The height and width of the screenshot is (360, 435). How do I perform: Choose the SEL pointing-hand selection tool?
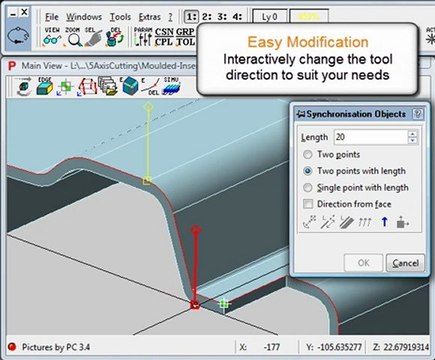point(93,36)
